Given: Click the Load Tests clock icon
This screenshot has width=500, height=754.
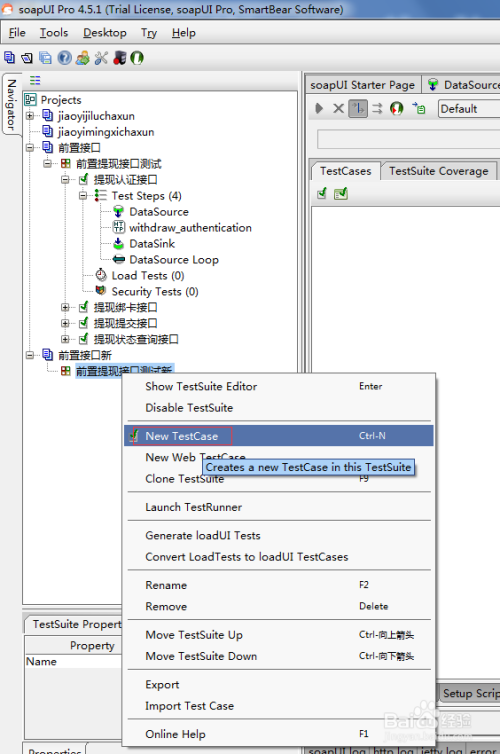Looking at the screenshot, I should pyautogui.click(x=101, y=275).
